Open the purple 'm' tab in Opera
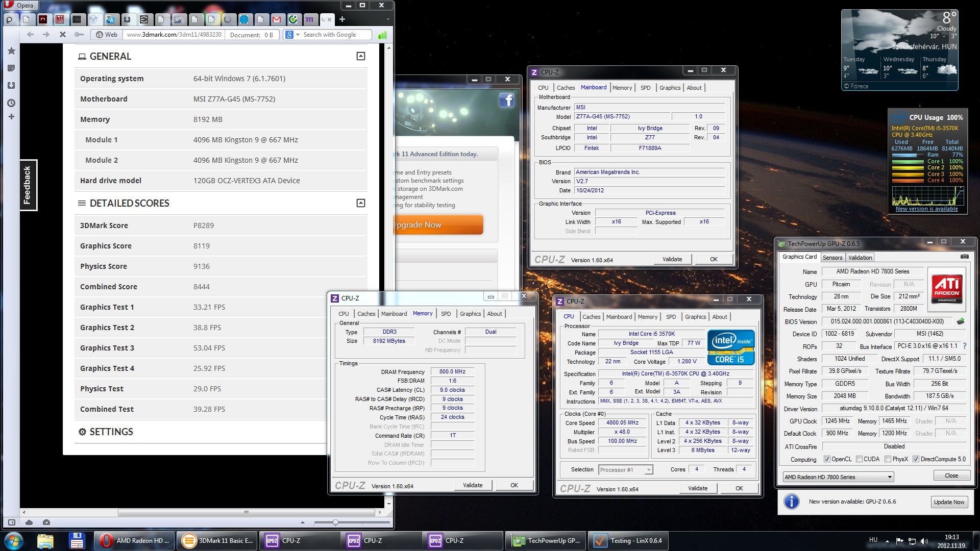Screen dimensions: 980x551 (310, 19)
